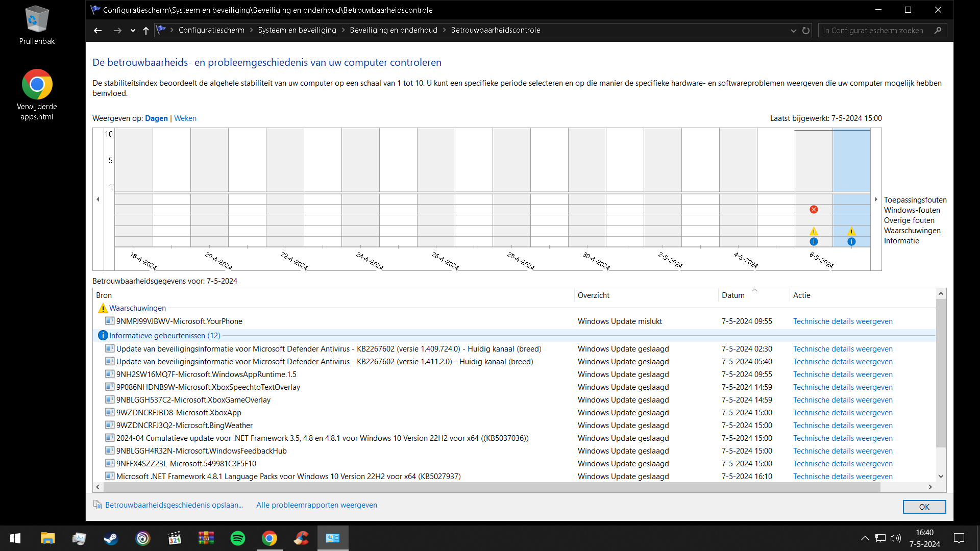The height and width of the screenshot is (551, 980).
Task: Switch to Google Chrome in the taskbar
Action: tap(269, 538)
